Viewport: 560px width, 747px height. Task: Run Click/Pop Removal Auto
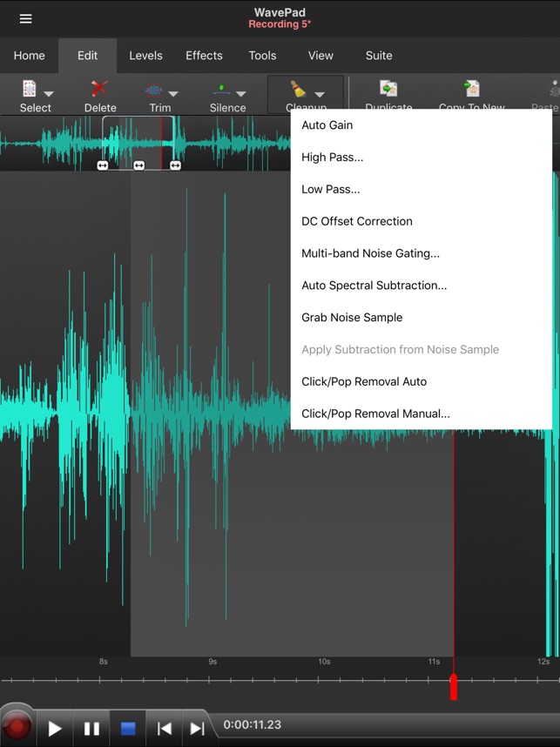(422, 381)
